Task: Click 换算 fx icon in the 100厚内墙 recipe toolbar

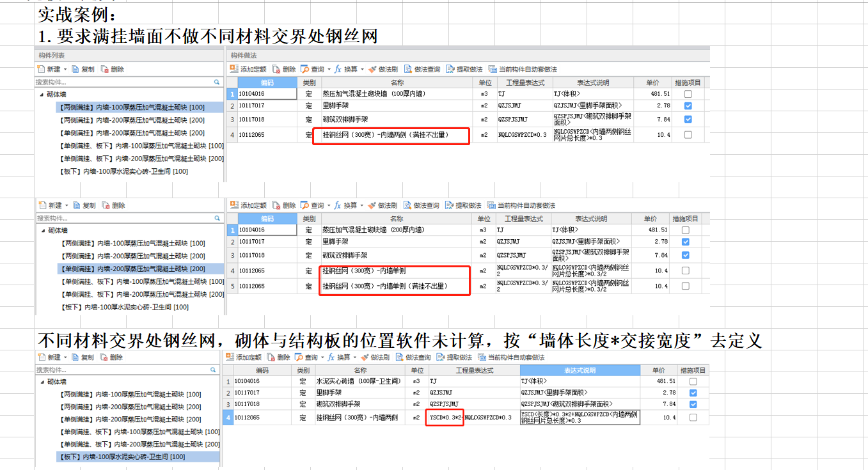Action: [338, 69]
